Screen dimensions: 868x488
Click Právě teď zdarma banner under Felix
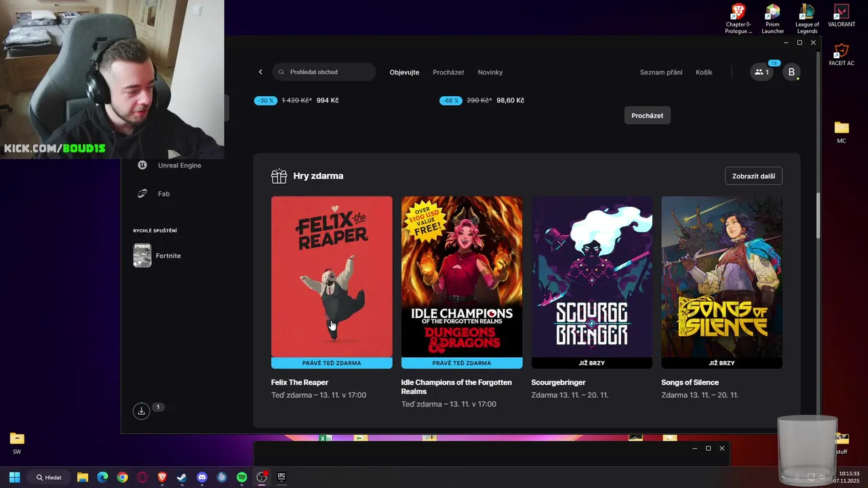coord(332,363)
